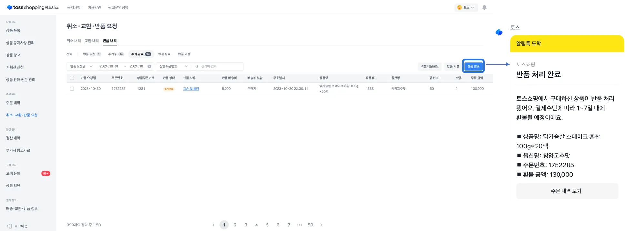This screenshot has width=644, height=231.
Task: Check the row for order 1752285
Action: [x=72, y=89]
